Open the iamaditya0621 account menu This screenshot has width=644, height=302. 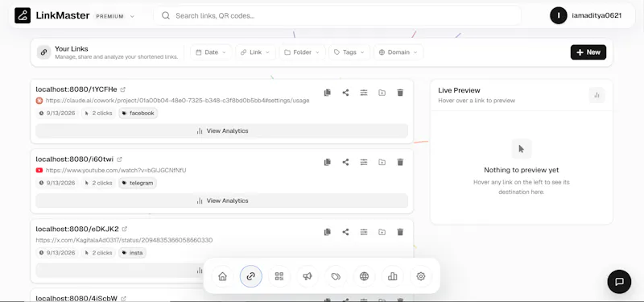(x=586, y=15)
